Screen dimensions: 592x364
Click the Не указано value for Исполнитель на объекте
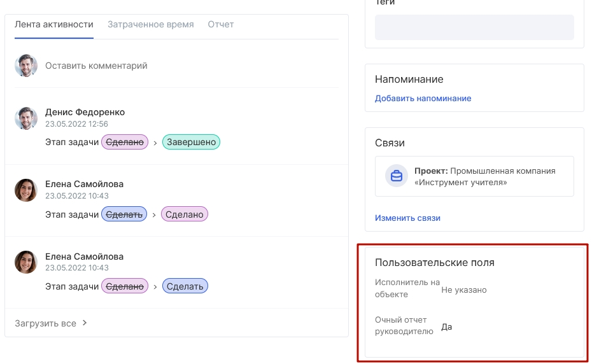coord(464,290)
